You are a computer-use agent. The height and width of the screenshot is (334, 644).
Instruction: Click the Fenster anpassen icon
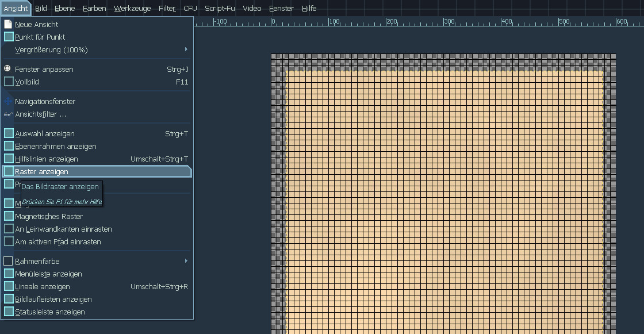[8, 68]
